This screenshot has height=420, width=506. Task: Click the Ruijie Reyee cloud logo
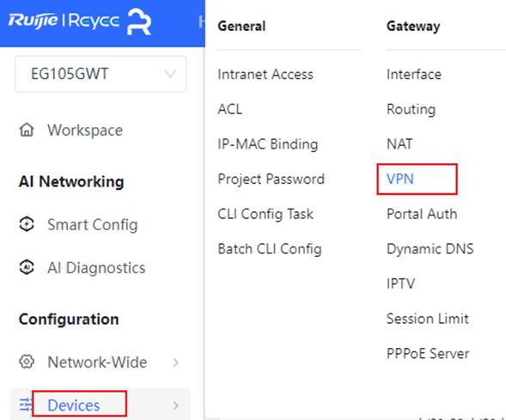(x=79, y=21)
